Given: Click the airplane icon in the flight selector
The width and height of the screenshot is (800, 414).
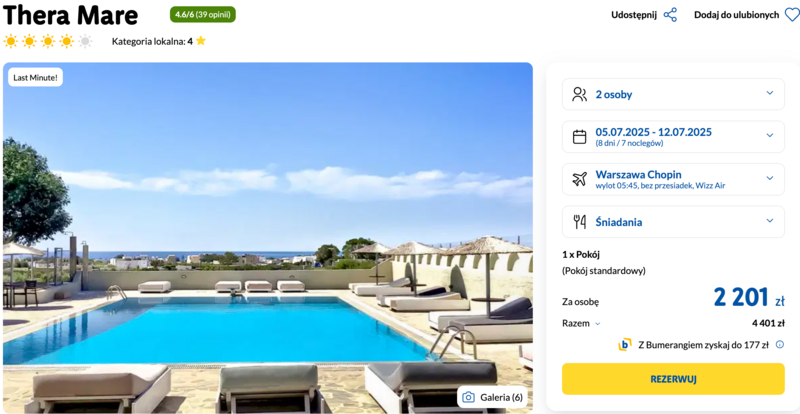Looking at the screenshot, I should tap(580, 179).
